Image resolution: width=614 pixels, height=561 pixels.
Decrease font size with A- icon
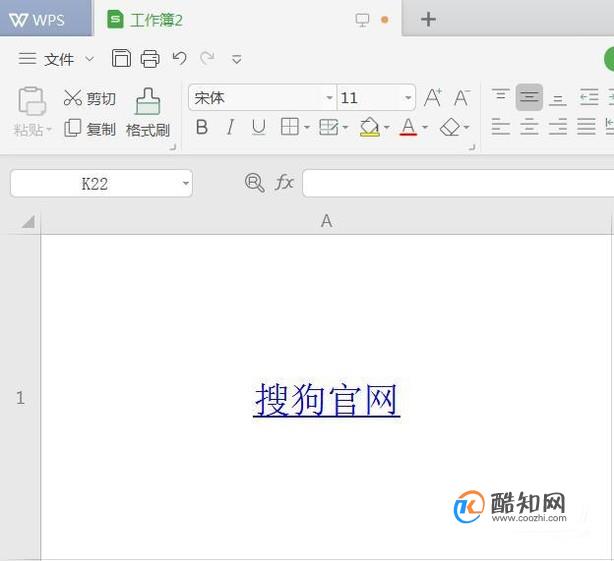coord(462,97)
